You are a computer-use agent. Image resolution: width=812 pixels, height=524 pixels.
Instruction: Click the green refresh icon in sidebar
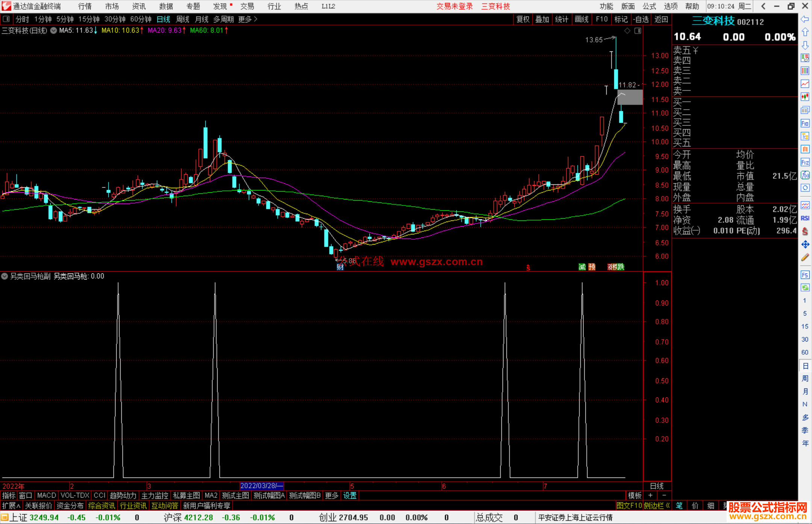coord(805,288)
